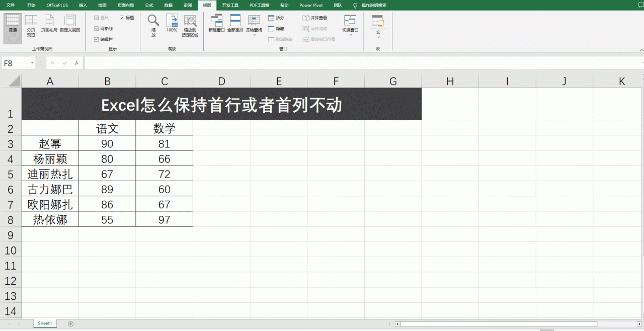The image size is (644, 331).
Task: Toggle the 编辑栏 formula bar checkbox
Action: click(x=97, y=39)
